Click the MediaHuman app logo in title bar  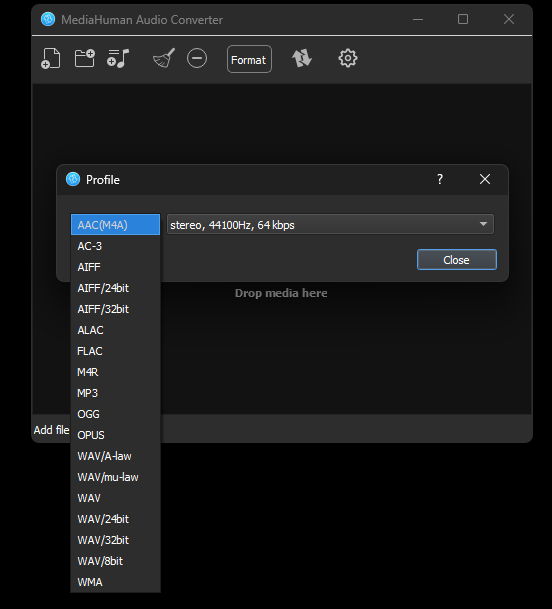pos(48,19)
